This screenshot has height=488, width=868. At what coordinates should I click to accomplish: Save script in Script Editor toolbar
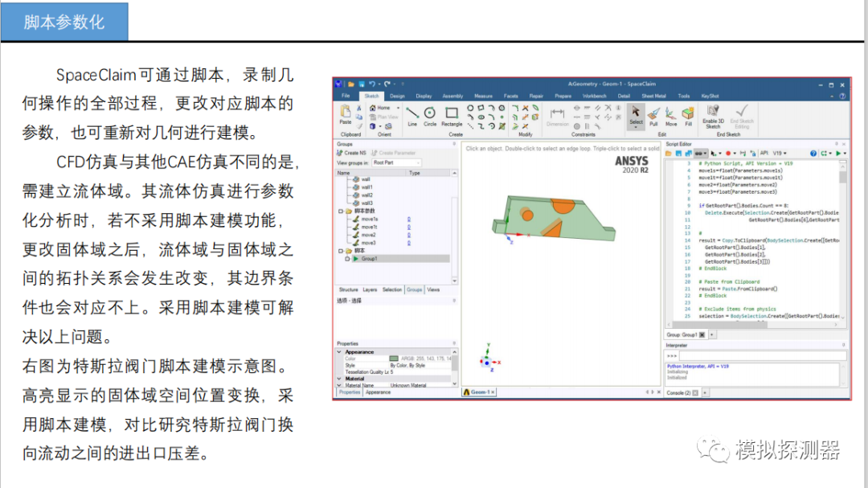pos(678,154)
